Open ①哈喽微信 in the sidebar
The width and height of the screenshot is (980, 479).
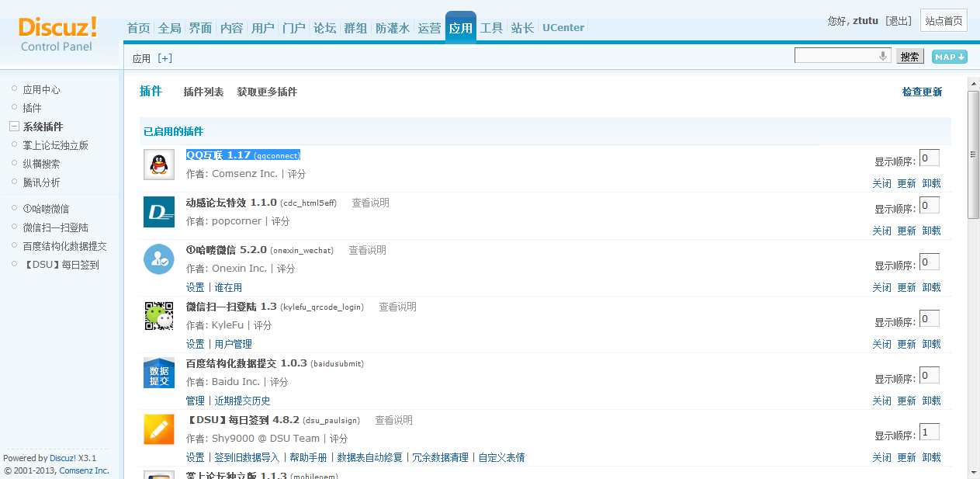pyautogui.click(x=46, y=209)
